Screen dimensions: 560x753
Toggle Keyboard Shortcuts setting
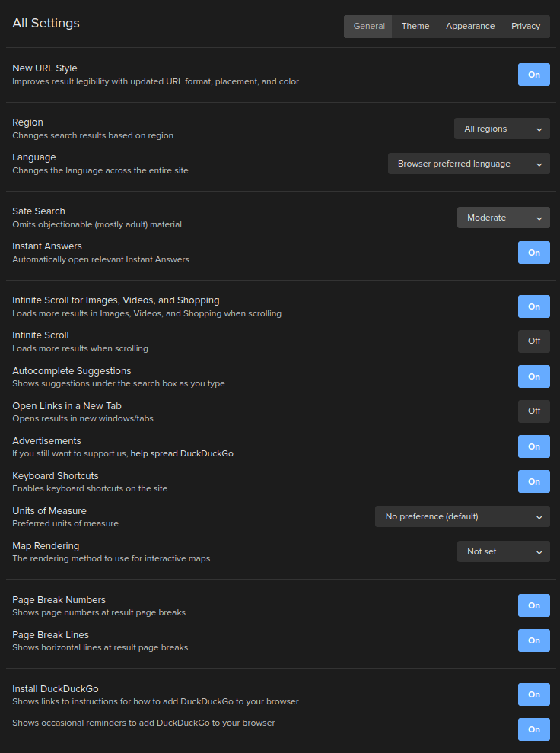[x=533, y=481]
